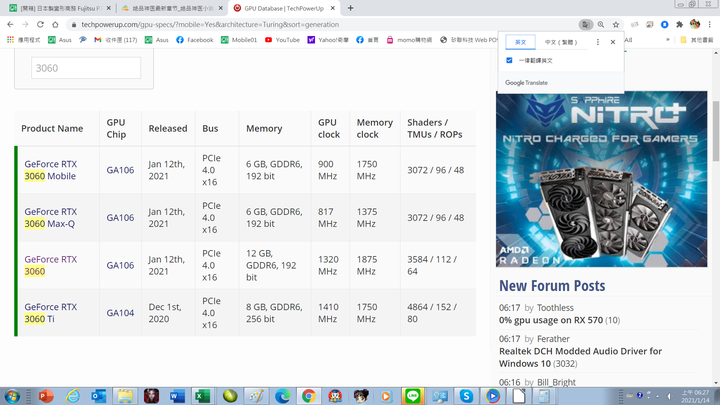Open GeForce RTX 3060 Mobile link
Image resolution: width=720 pixels, height=405 pixels.
(51, 170)
